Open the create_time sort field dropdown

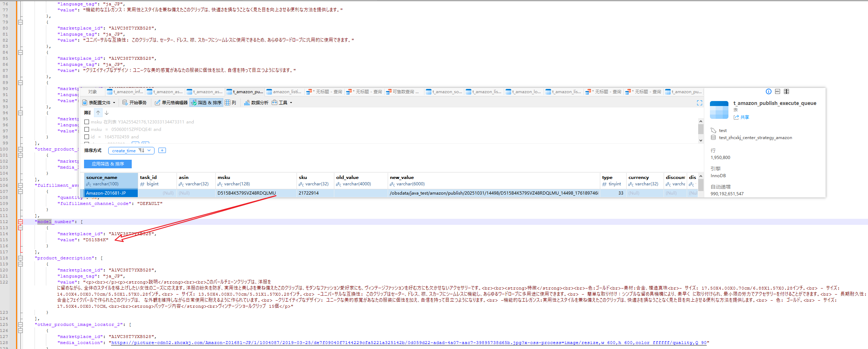coord(131,150)
